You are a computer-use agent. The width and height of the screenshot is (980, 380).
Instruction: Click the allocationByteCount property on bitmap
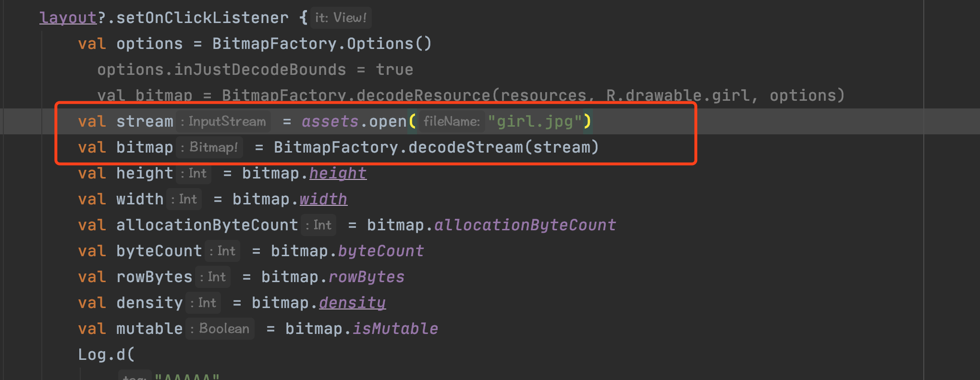pos(525,225)
